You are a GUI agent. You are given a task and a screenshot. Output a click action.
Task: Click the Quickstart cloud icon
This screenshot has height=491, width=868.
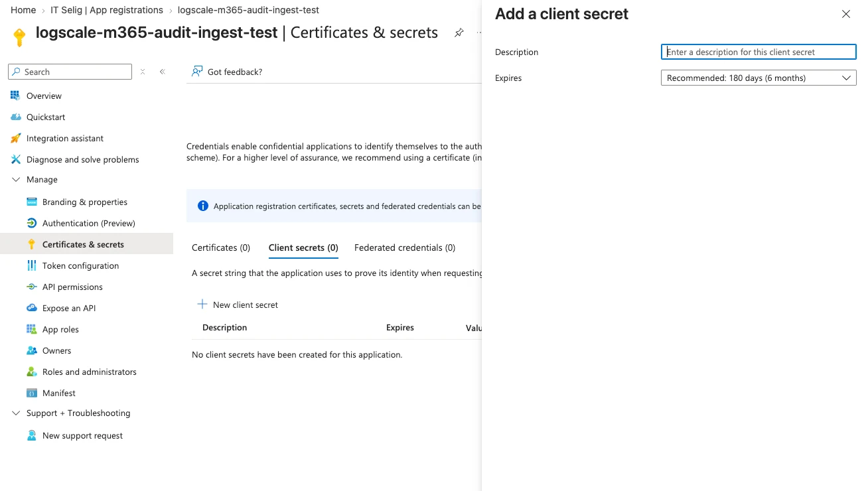[x=15, y=117]
